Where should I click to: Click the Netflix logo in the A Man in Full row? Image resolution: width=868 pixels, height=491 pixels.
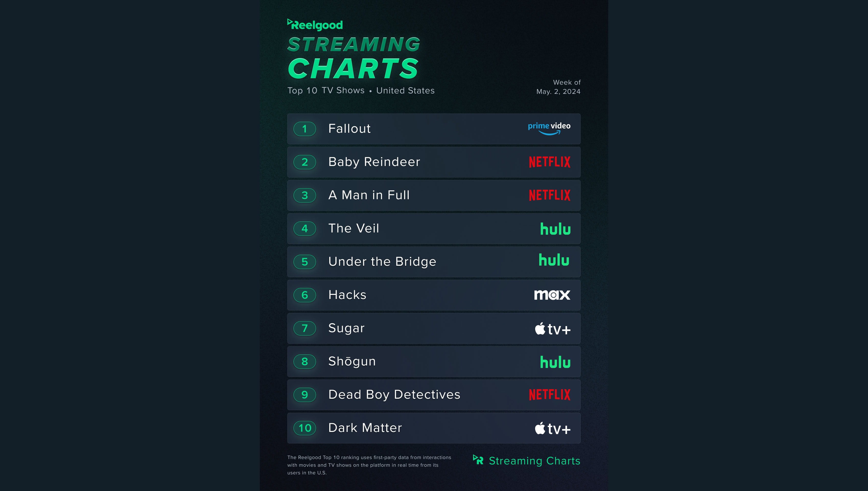549,195
